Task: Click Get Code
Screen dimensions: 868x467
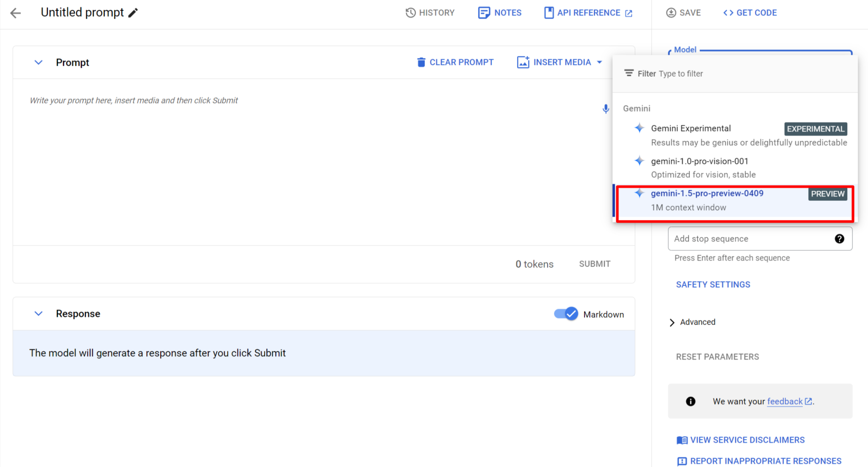Action: pos(749,13)
